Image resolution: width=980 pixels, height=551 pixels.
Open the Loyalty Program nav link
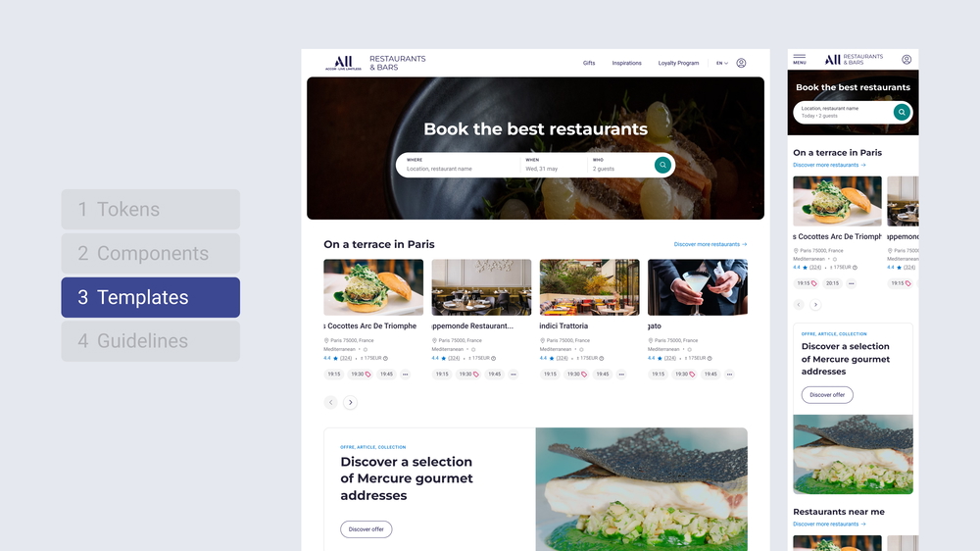click(678, 63)
